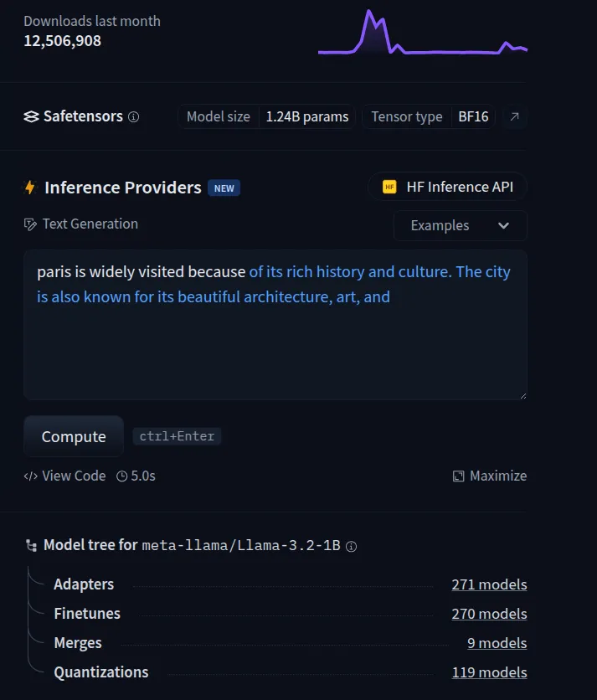Click inside the text generation input box
Viewport: 597px width, 700px height.
tap(275, 343)
